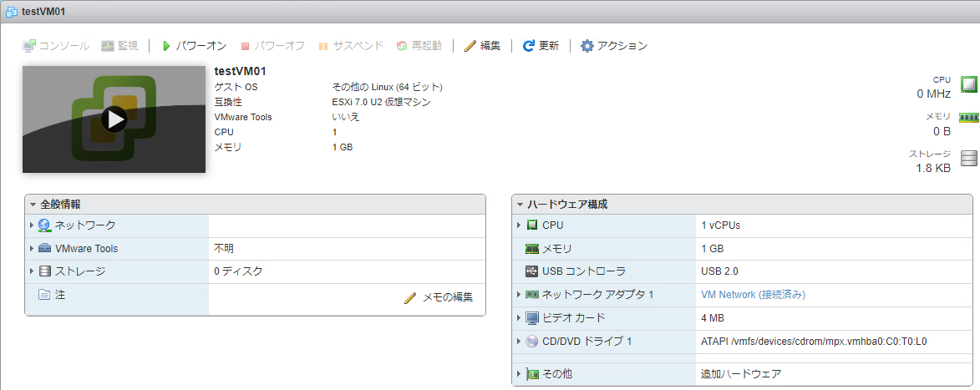Click the USB controller (USB コントローラ) icon

pos(532,271)
